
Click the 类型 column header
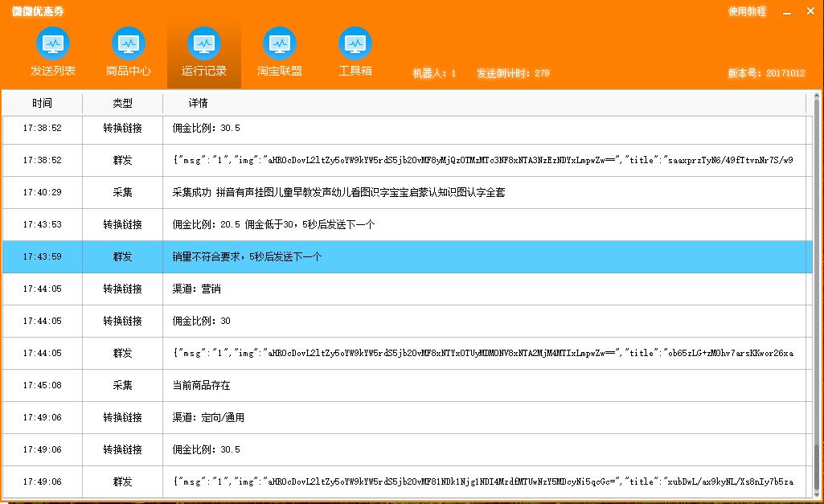pyautogui.click(x=121, y=103)
